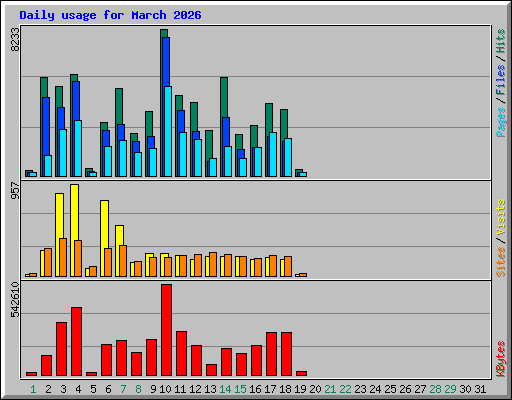Click the yellow Visits bar for day 3
This screenshot has width=512, height=400.
coord(59,215)
